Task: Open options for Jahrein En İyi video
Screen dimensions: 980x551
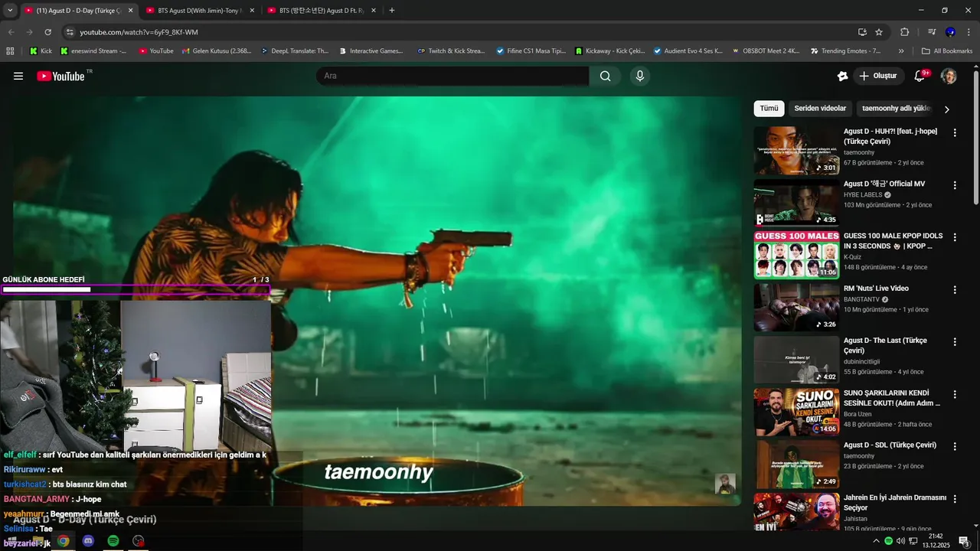Action: (x=955, y=499)
